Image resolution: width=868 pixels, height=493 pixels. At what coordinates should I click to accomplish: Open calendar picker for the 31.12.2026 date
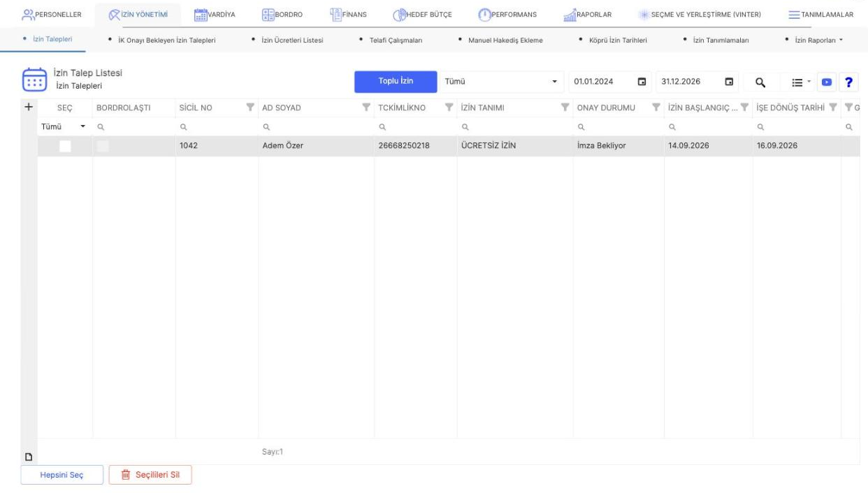click(729, 82)
